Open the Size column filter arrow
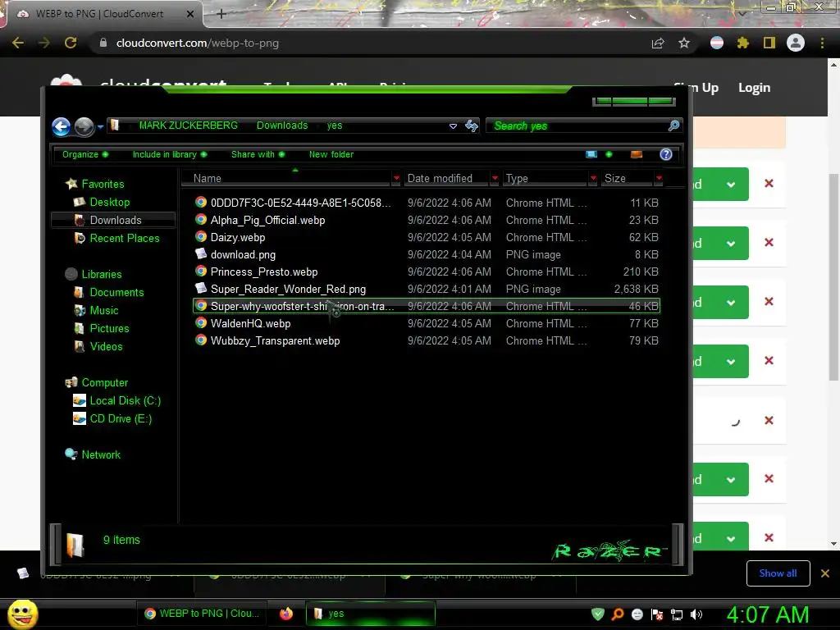This screenshot has width=840, height=630. click(659, 178)
